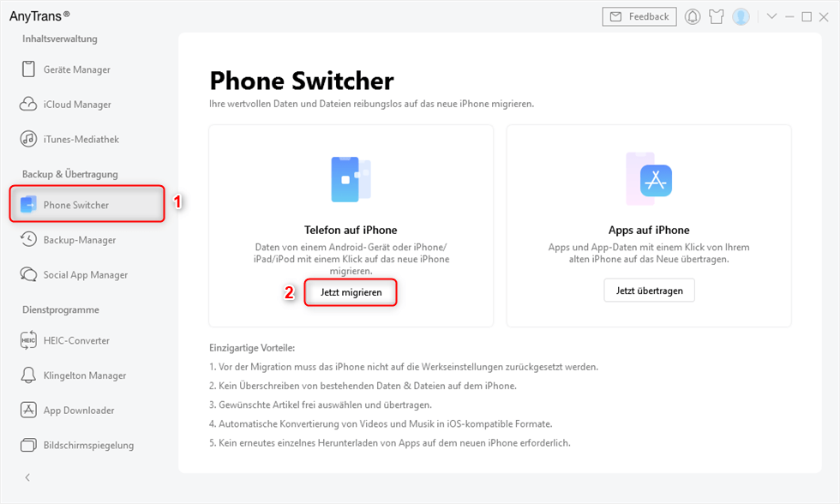Open Social App Manager chat icon
The width and height of the screenshot is (840, 504).
click(x=28, y=275)
